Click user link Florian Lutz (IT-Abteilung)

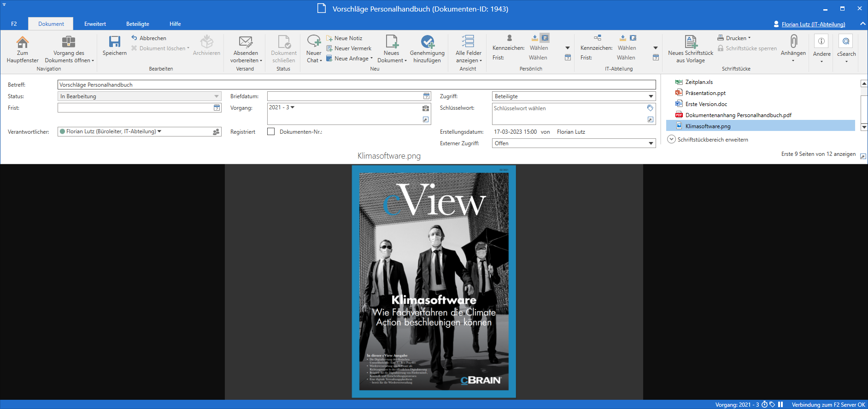coord(813,24)
